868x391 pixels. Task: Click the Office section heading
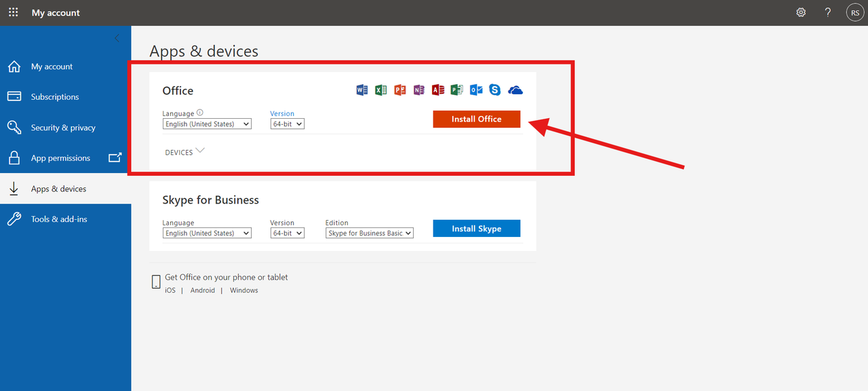click(178, 91)
